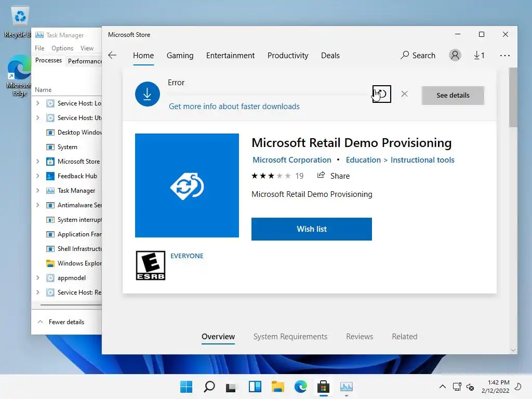Click the Store vertical scrollbar thumb
The height and width of the screenshot is (399, 532).
[x=513, y=98]
